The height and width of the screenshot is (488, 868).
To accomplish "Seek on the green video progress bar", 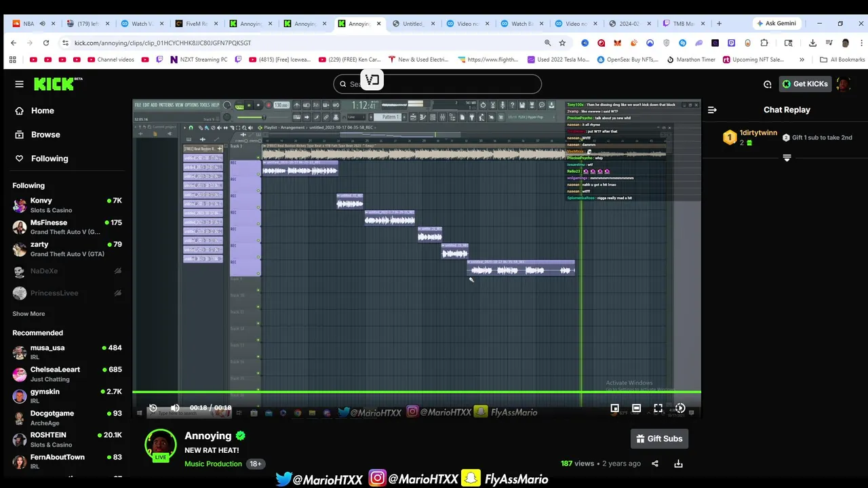I will [x=416, y=392].
